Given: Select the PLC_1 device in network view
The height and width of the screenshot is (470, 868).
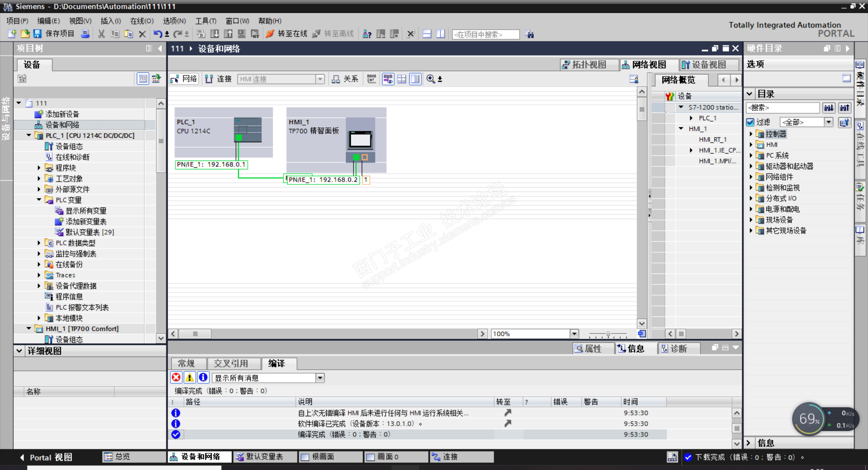Looking at the screenshot, I should coord(223,132).
